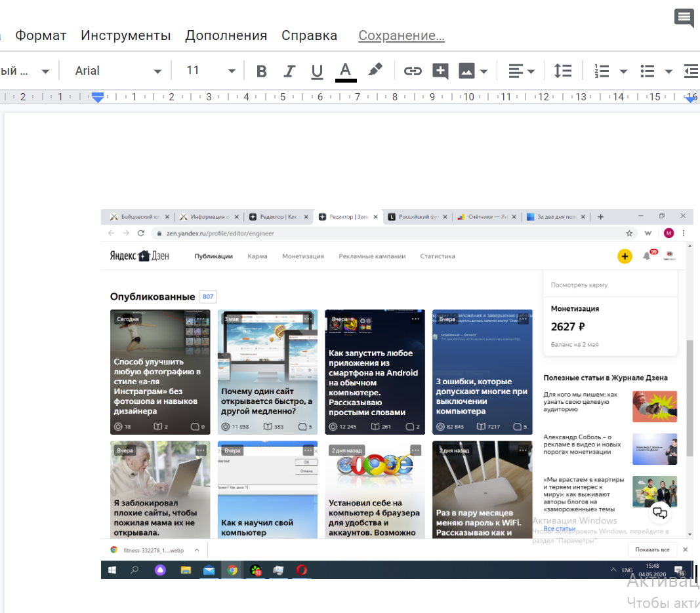Open the Инструменты menu

[125, 35]
